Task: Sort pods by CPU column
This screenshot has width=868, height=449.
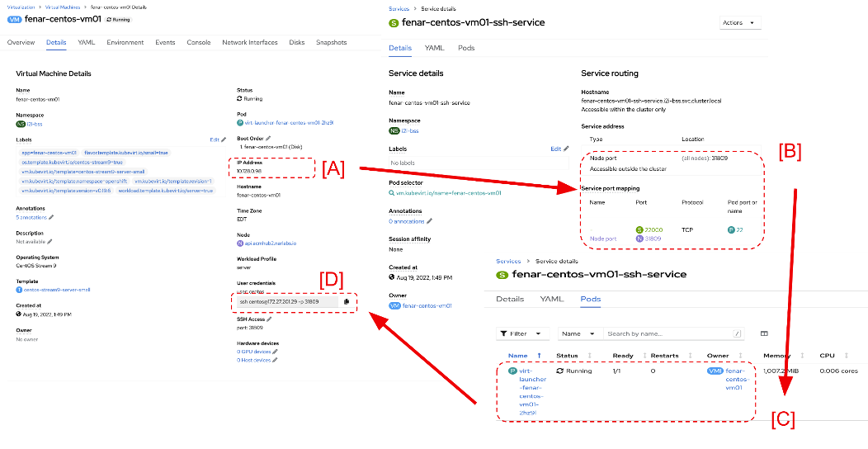Action: click(833, 356)
